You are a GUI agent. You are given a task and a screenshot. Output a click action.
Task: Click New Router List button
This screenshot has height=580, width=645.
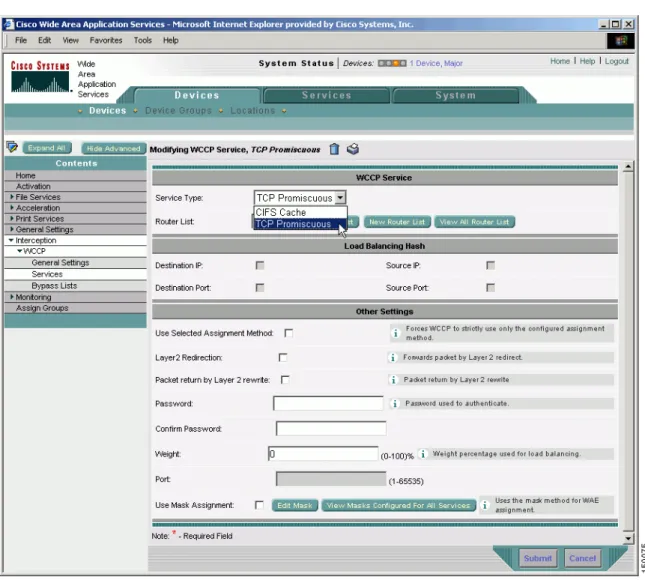tap(397, 222)
